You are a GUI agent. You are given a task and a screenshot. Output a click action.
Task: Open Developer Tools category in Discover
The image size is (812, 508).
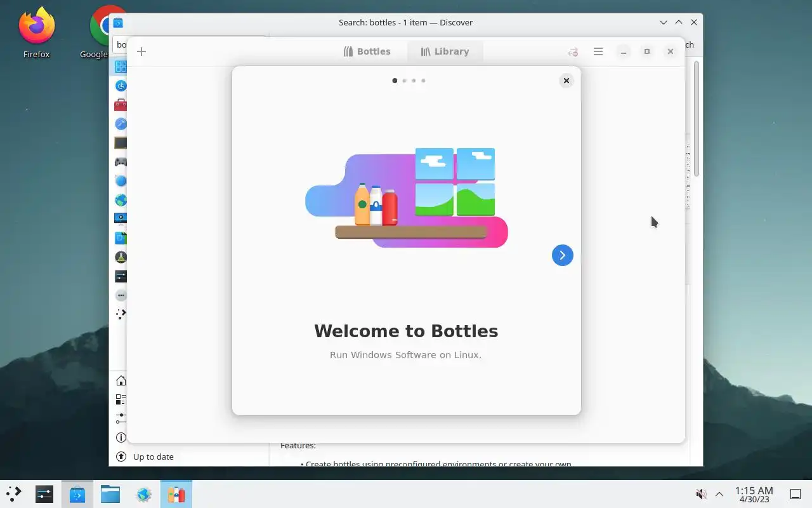pyautogui.click(x=121, y=124)
